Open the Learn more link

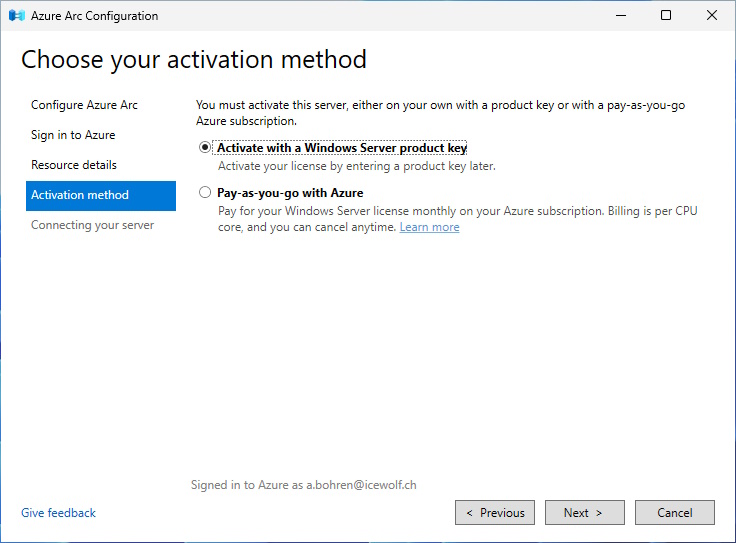tap(429, 227)
